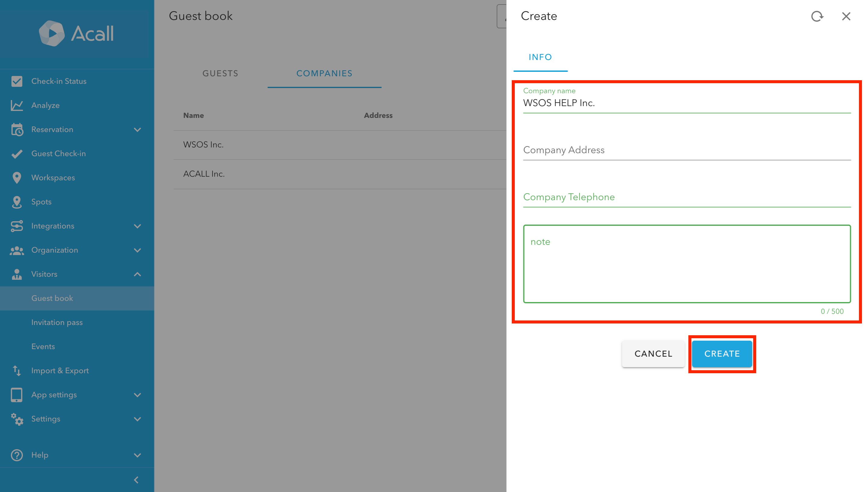Image resolution: width=868 pixels, height=492 pixels.
Task: Click the Guest book page title
Action: pos(201,16)
